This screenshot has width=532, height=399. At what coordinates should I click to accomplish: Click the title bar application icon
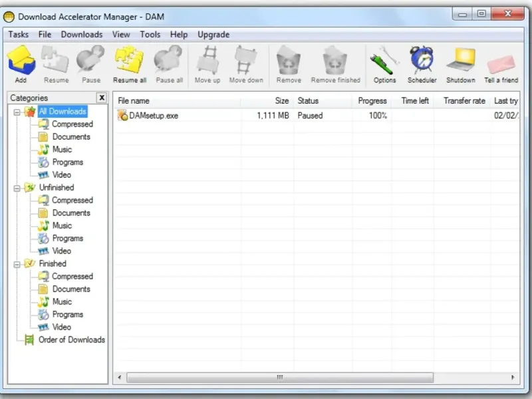click(x=9, y=17)
